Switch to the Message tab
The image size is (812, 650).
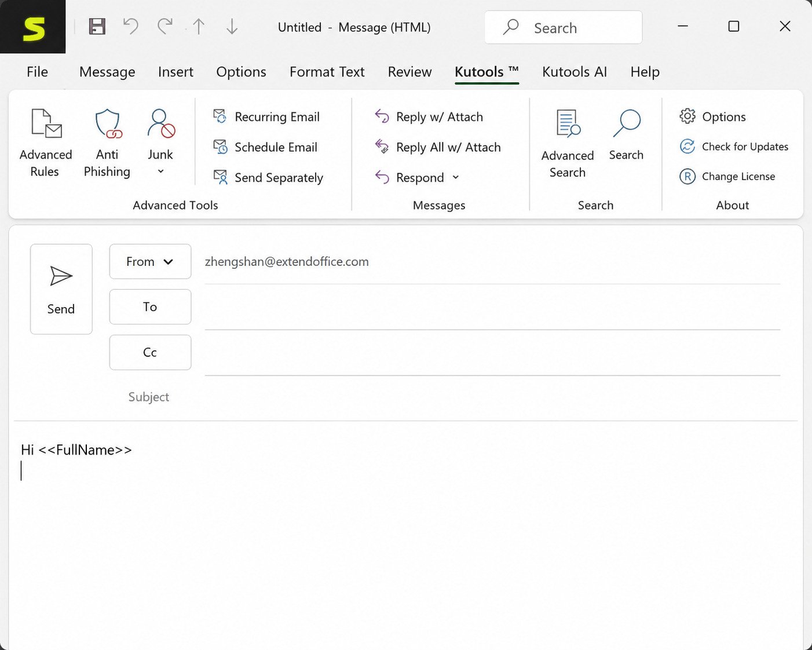click(x=107, y=72)
